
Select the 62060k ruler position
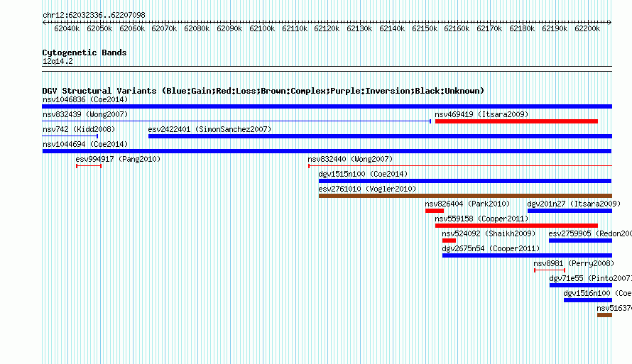[x=132, y=28]
